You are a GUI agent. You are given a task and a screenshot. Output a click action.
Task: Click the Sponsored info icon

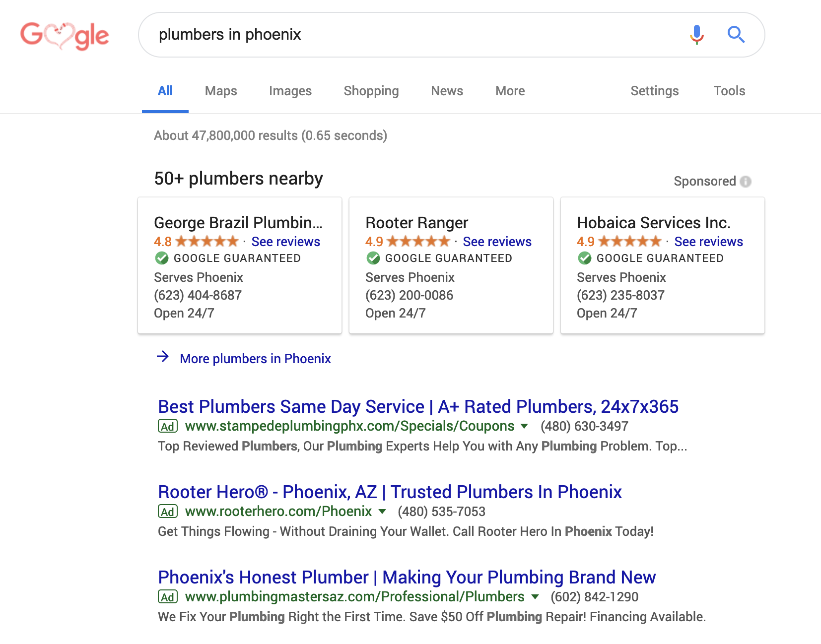tap(746, 182)
